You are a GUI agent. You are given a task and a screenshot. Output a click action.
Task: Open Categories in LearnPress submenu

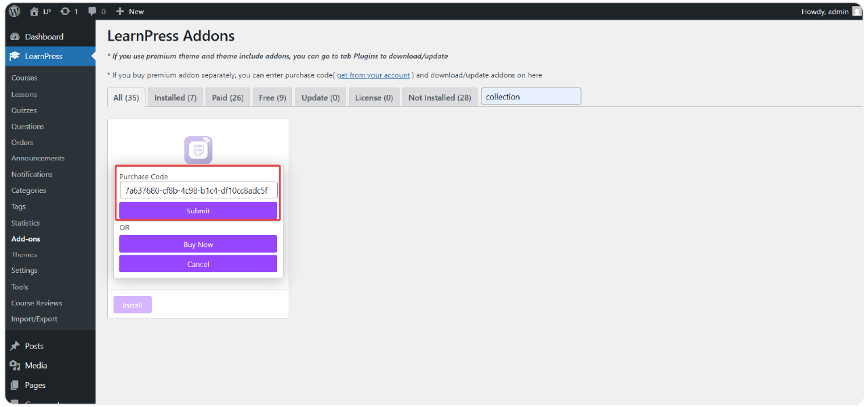[29, 191]
